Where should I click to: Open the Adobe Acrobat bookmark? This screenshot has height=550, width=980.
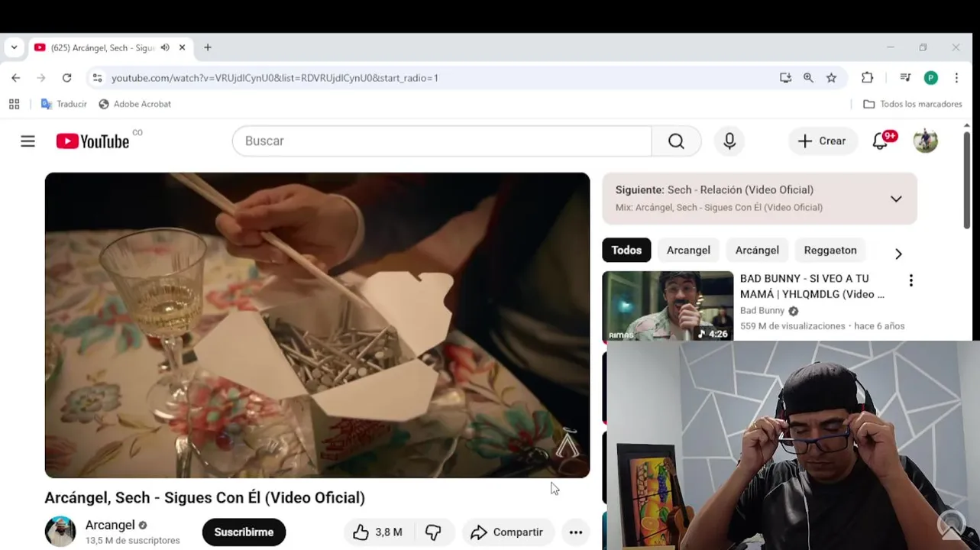point(134,104)
